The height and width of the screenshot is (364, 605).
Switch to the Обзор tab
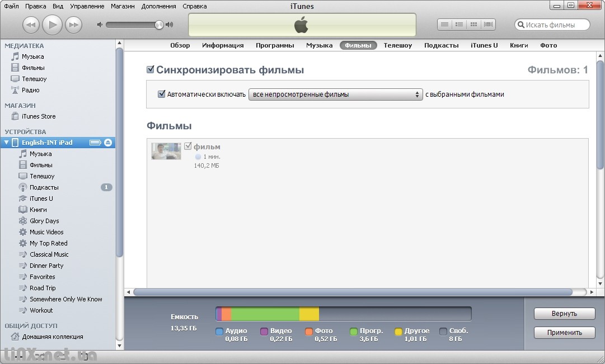(x=180, y=45)
